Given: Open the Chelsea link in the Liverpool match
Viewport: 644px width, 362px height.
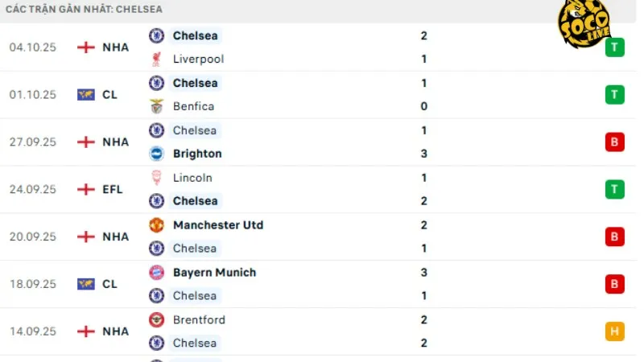Looking at the screenshot, I should point(195,35).
